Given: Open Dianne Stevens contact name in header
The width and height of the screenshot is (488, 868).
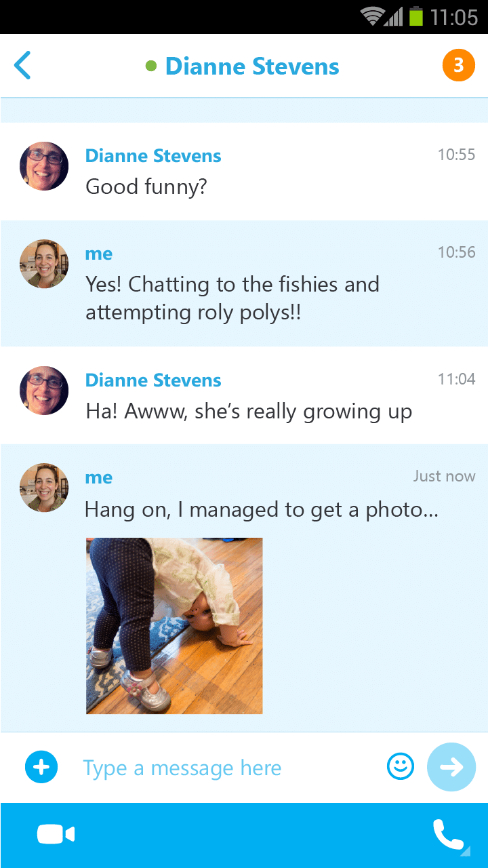Looking at the screenshot, I should (252, 66).
